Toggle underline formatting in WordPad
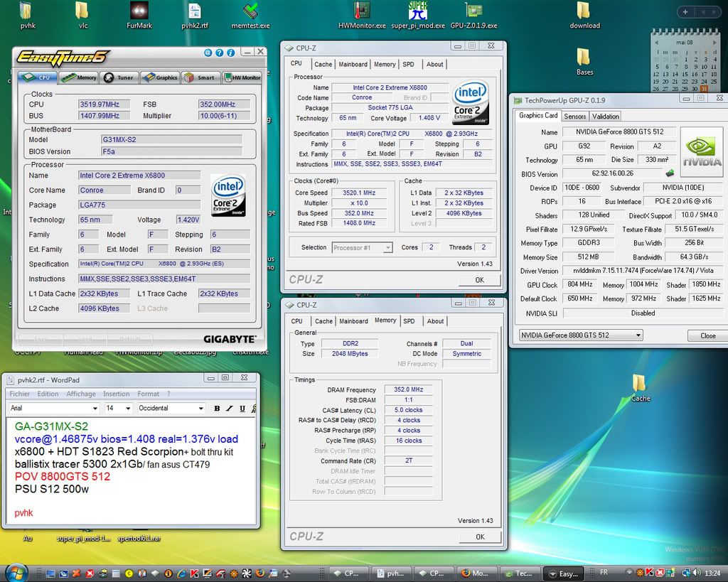The height and width of the screenshot is (582, 728). coord(242,409)
